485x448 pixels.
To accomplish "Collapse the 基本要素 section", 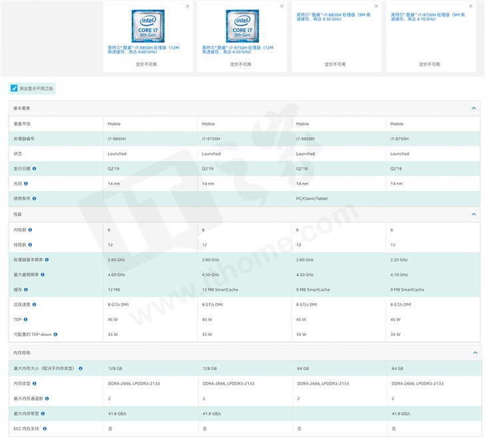I will [x=474, y=108].
